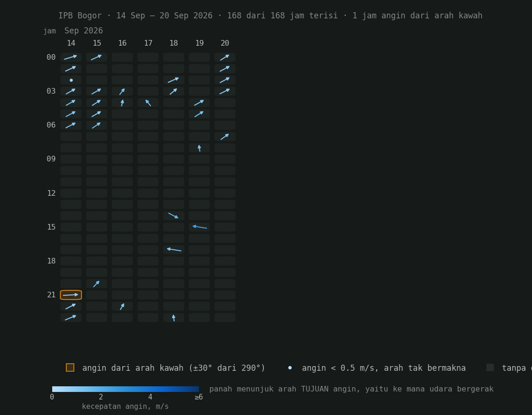Click the 'kecepatan angin, m/s' scale caption
The image size is (532, 415).
[x=125, y=407]
